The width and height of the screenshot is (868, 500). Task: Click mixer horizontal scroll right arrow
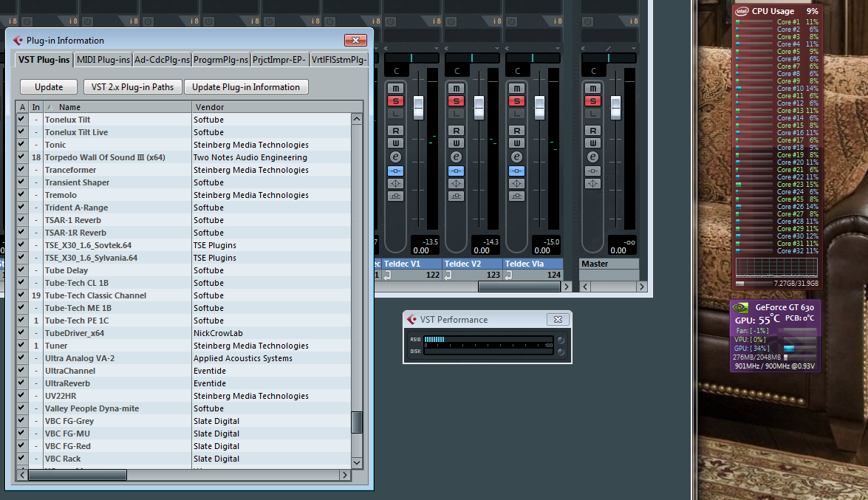pos(567,287)
